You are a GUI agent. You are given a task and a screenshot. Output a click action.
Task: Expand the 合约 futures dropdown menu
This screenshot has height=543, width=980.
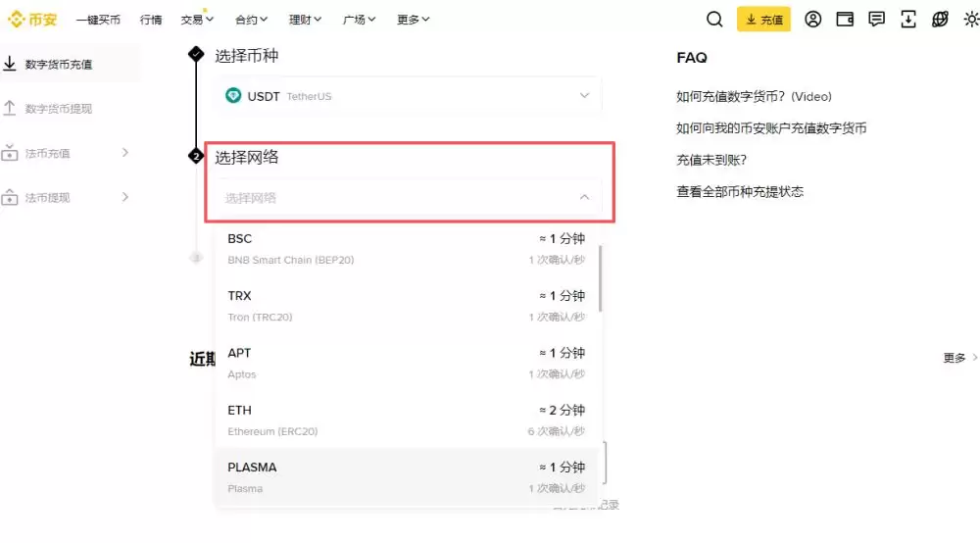[251, 20]
